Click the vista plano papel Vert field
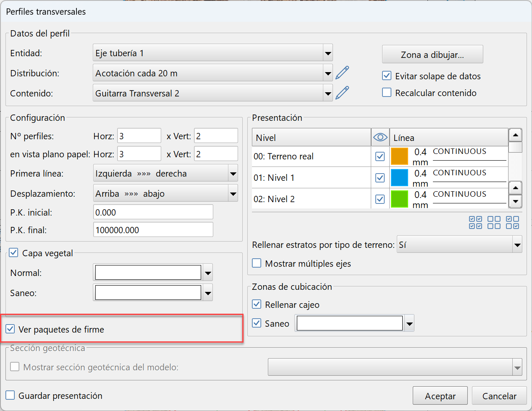532x411 pixels. coord(216,154)
